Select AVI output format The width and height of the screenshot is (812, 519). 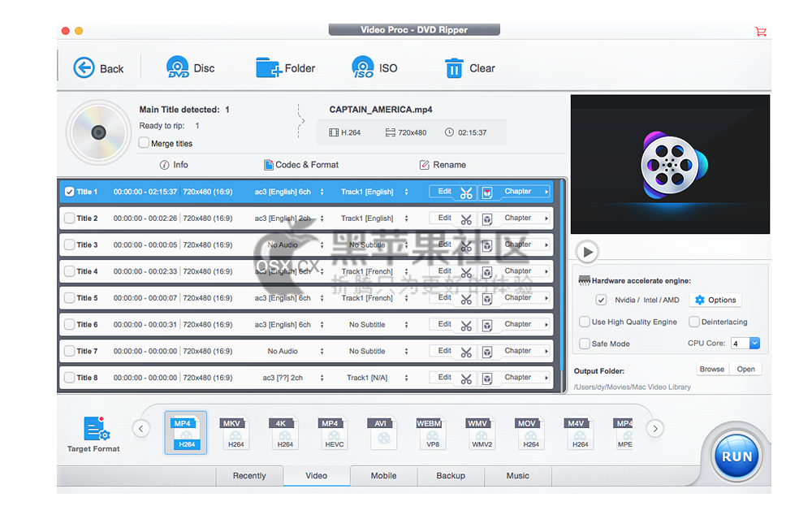pos(382,433)
